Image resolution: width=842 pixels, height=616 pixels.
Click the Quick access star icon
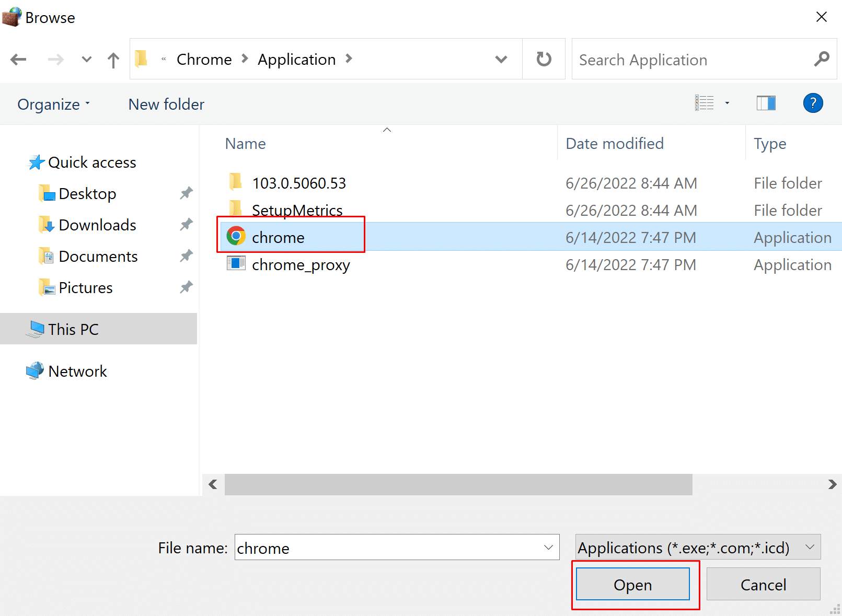click(x=36, y=162)
